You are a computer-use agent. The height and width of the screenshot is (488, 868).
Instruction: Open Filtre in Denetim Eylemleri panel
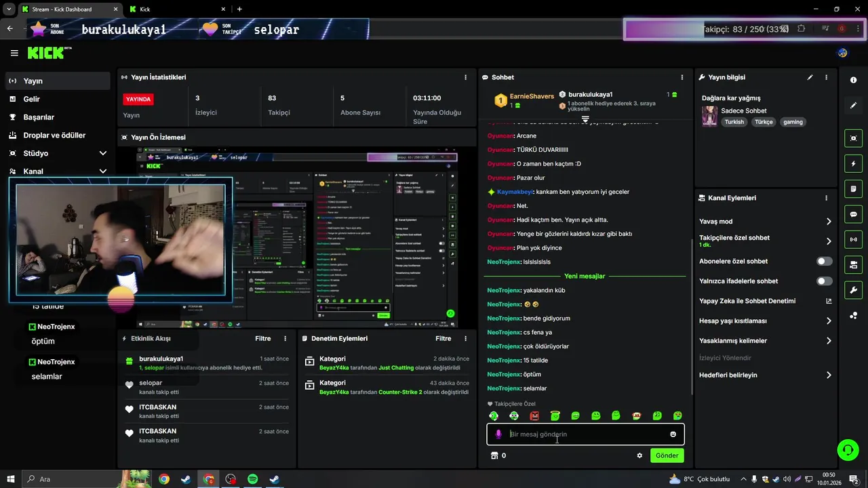pos(443,338)
